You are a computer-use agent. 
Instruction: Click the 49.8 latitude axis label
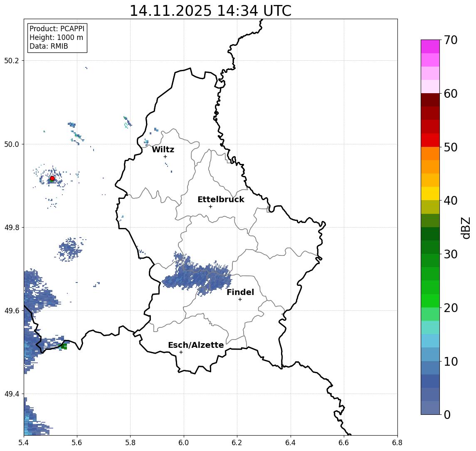pyautogui.click(x=11, y=227)
